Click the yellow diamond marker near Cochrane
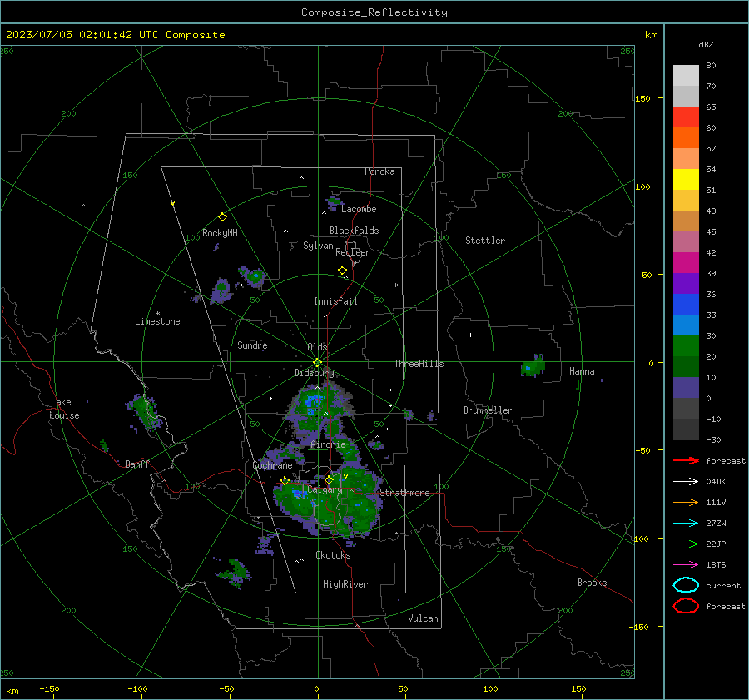 coord(285,480)
